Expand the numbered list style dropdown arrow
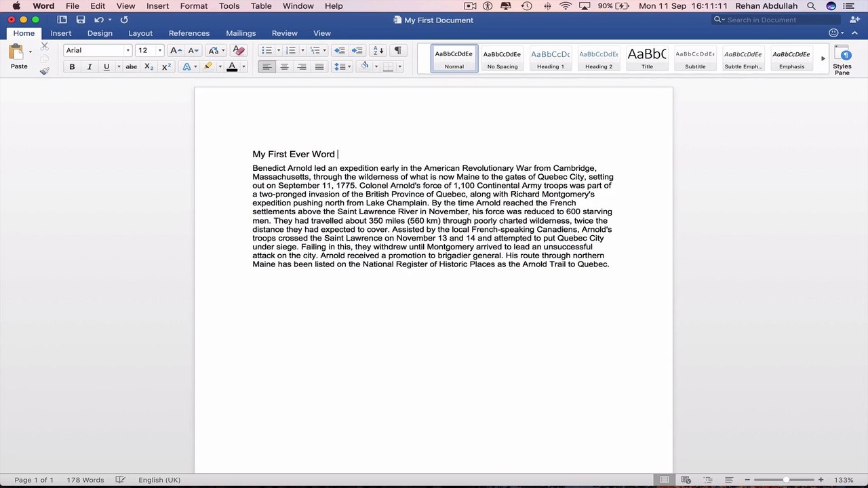868x488 pixels. [301, 50]
